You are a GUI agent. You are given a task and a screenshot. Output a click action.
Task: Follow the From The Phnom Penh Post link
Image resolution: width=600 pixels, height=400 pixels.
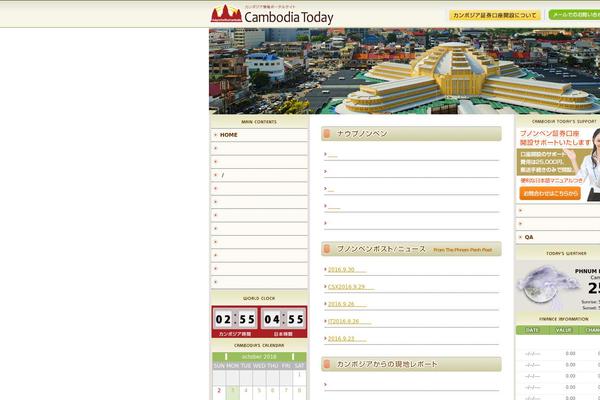(463, 250)
